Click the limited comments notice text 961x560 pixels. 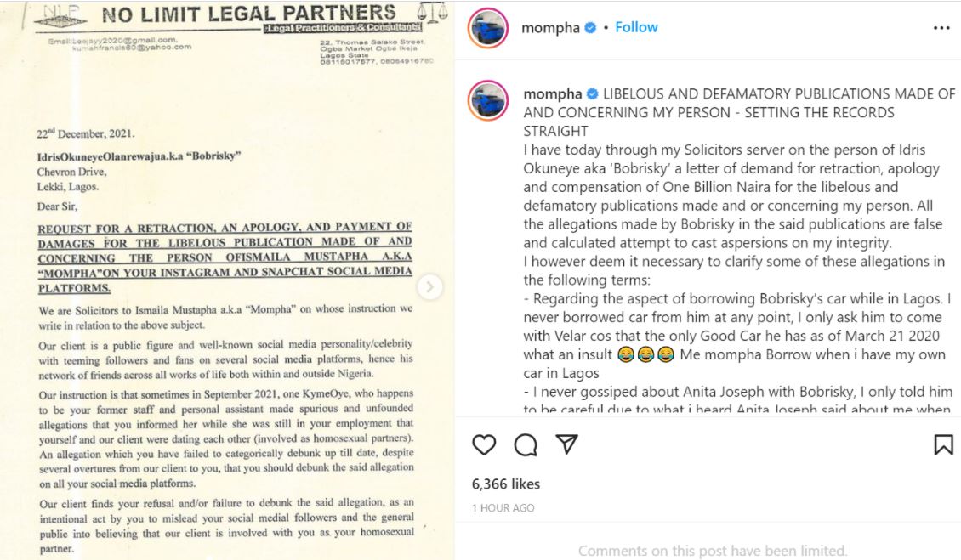[x=713, y=551]
